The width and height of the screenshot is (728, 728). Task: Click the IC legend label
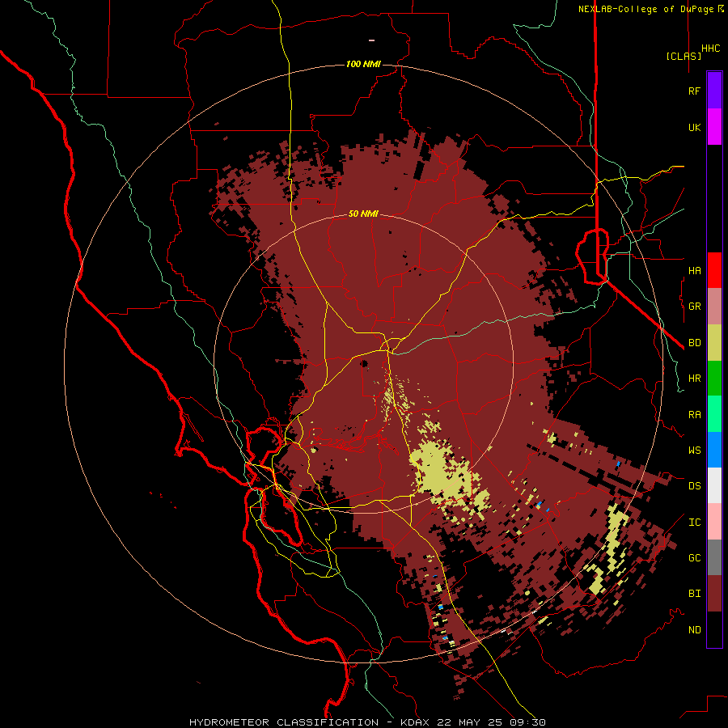(694, 523)
